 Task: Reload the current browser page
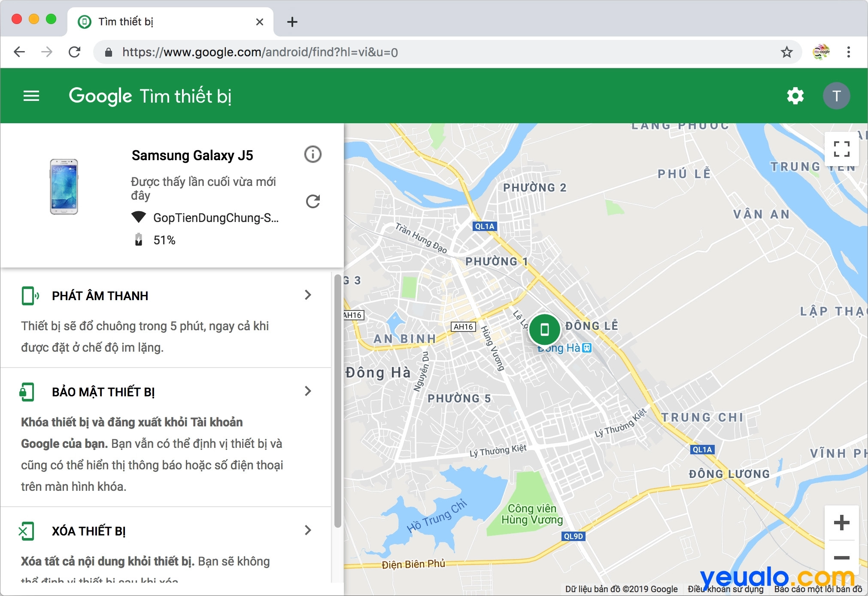click(75, 52)
